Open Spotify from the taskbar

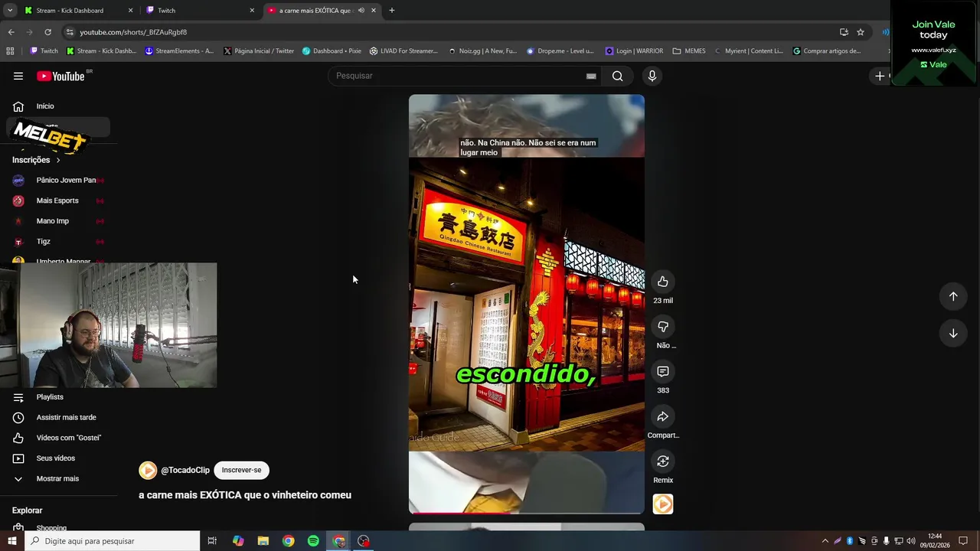coord(313,541)
